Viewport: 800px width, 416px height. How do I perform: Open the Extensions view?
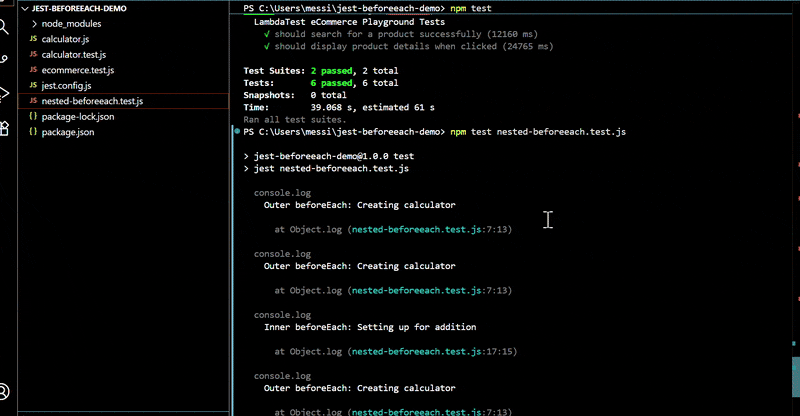[5, 126]
